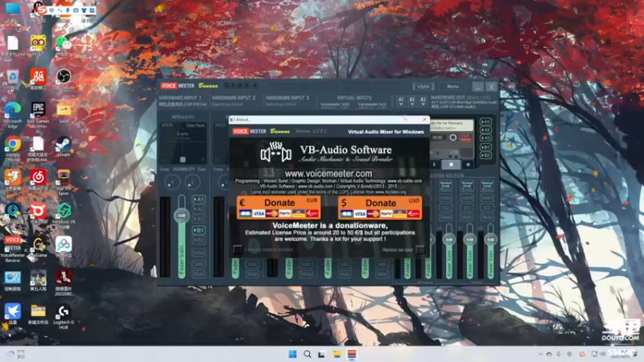Open Steam desktop icon
This screenshot has width=644, height=362.
(x=64, y=147)
